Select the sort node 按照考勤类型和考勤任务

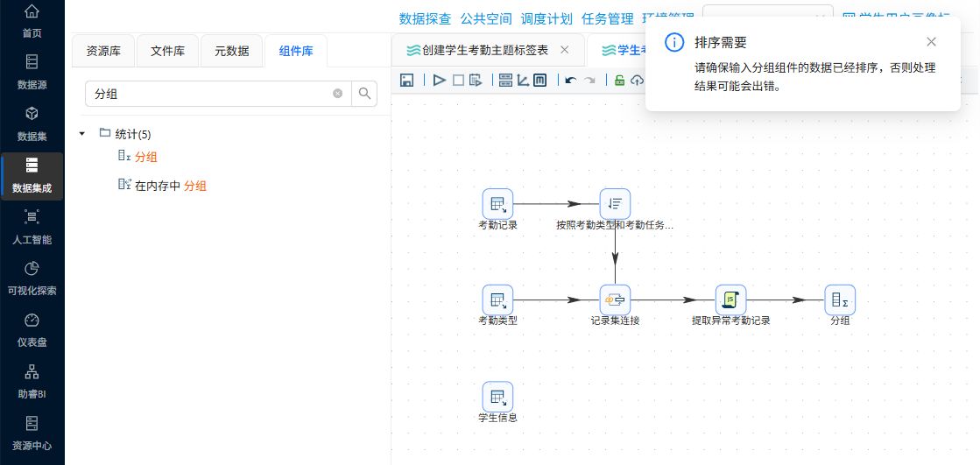pos(615,204)
